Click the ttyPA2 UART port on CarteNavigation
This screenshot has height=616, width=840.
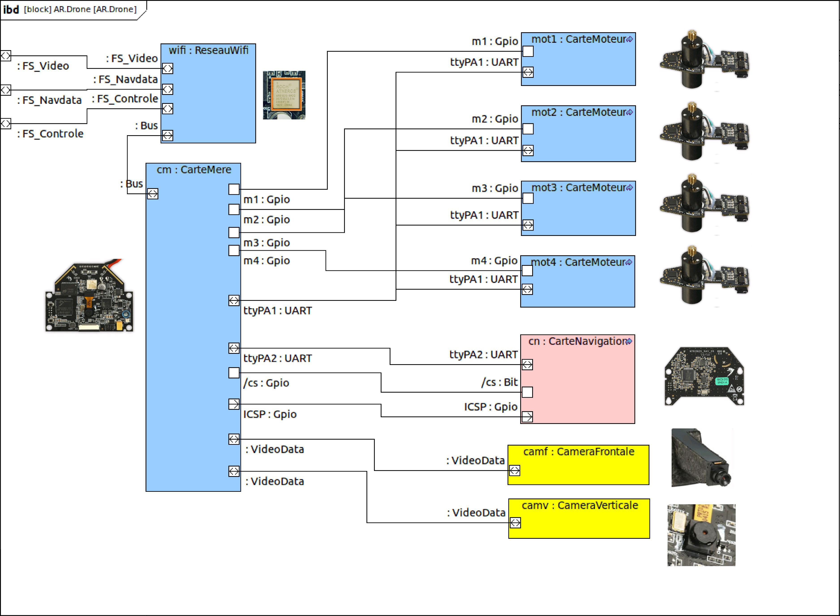tap(527, 365)
